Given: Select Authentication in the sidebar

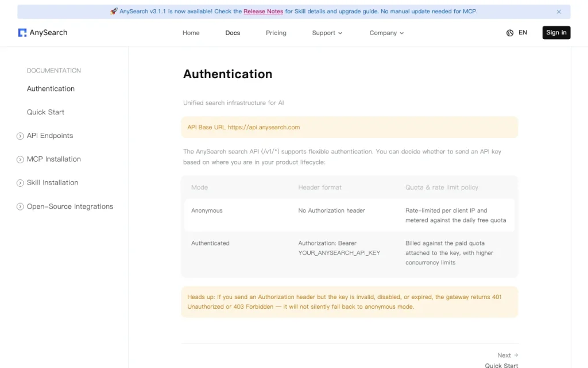Looking at the screenshot, I should pyautogui.click(x=51, y=89).
